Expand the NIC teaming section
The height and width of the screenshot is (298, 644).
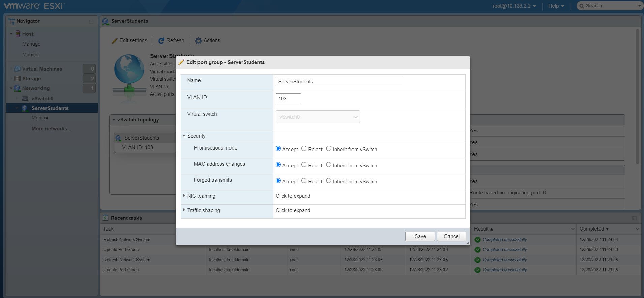[x=184, y=196]
